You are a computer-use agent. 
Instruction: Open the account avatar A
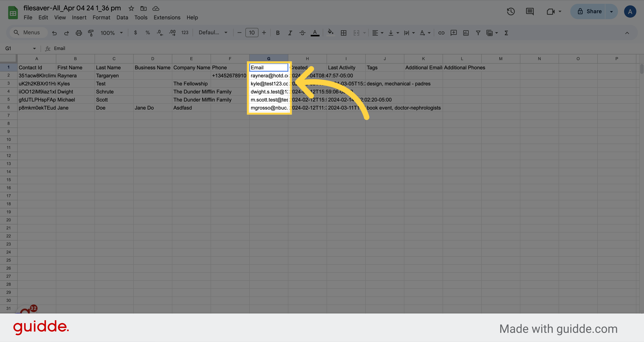(x=630, y=11)
